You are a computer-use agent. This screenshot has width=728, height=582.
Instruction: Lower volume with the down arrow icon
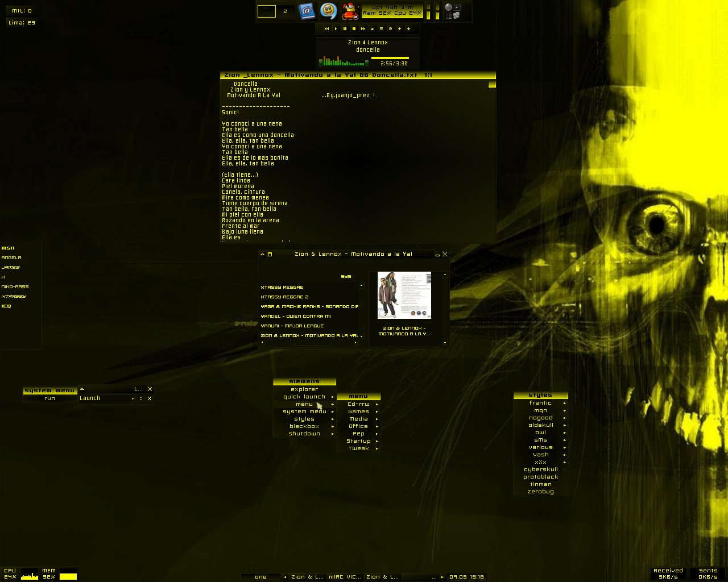click(408, 28)
